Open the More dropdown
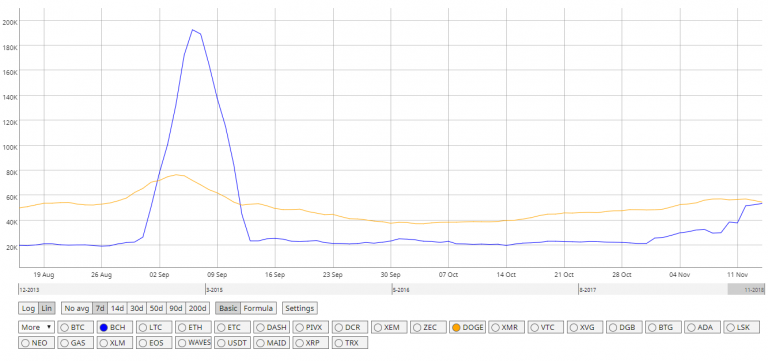This screenshot has width=768, height=361. pos(36,327)
